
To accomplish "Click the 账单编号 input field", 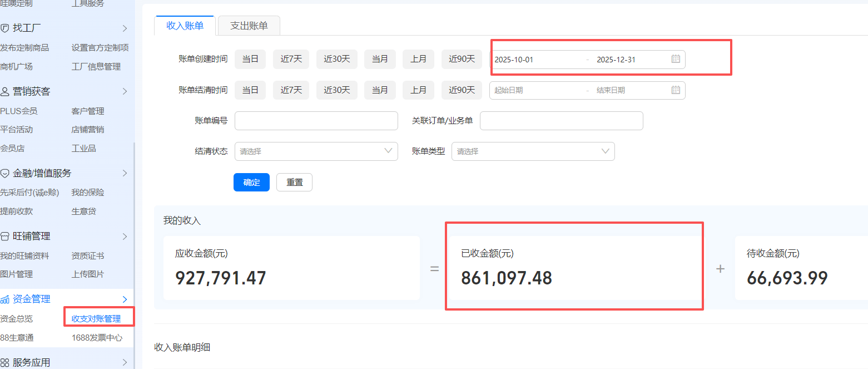I will pyautogui.click(x=316, y=121).
